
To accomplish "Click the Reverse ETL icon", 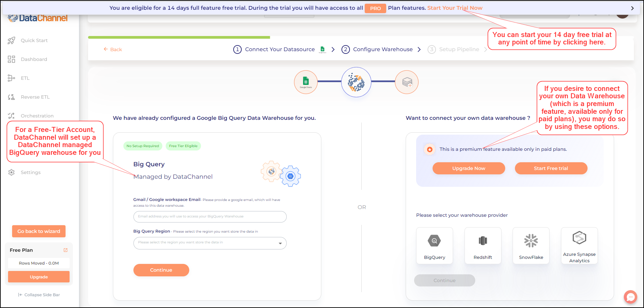I will [x=11, y=97].
